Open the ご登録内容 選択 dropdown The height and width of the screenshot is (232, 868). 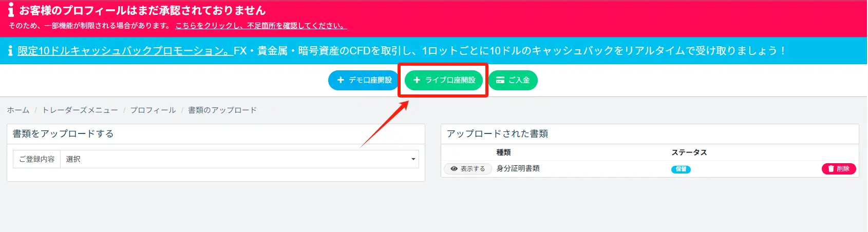(239, 159)
